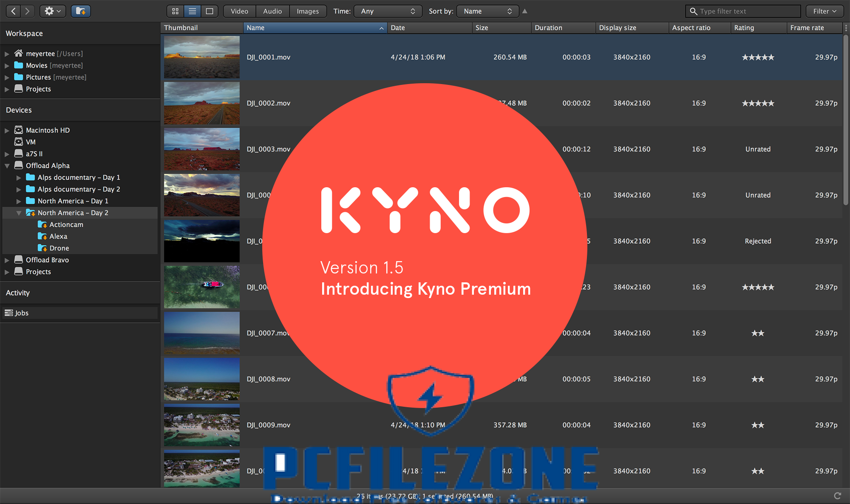The width and height of the screenshot is (850, 504).
Task: Open the Sort by Name dropdown
Action: [487, 11]
